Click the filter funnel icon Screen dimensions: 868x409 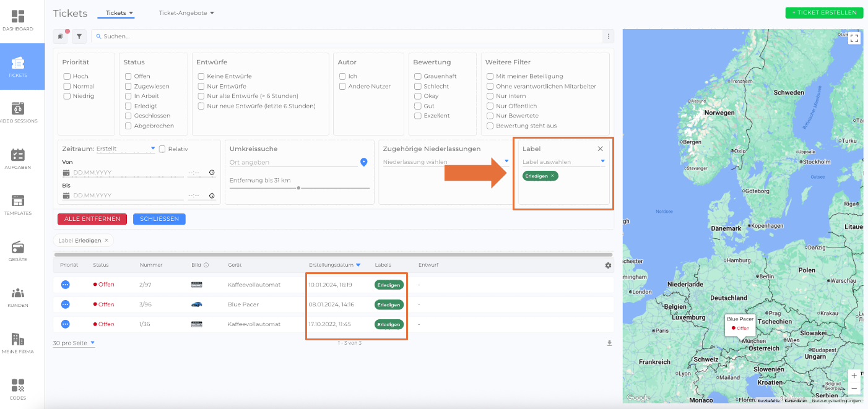coord(79,37)
